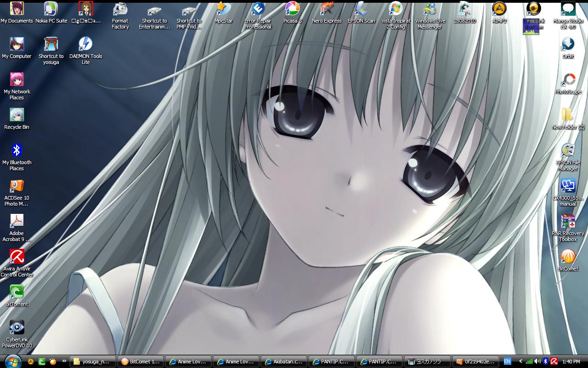Switch to ヨスガノソラ taskbar window
Image resolution: width=588 pixels, height=368 pixels.
click(x=427, y=362)
